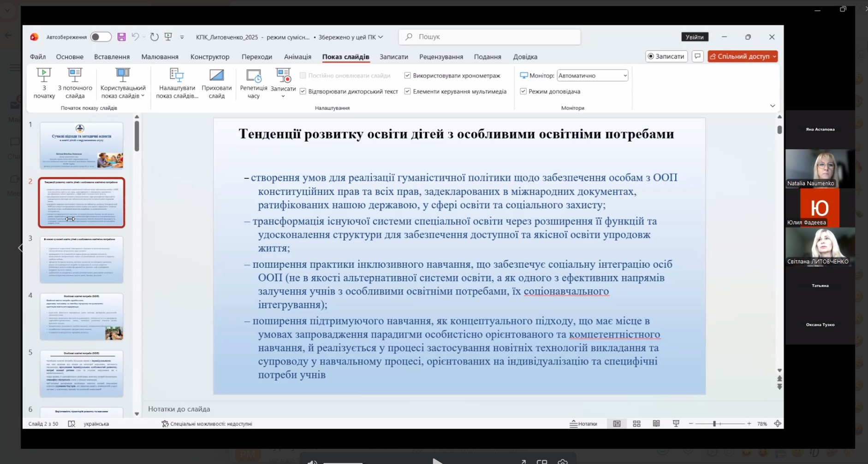Toggle the AutoSave switch
Viewport: 868px width, 464px height.
(x=101, y=37)
